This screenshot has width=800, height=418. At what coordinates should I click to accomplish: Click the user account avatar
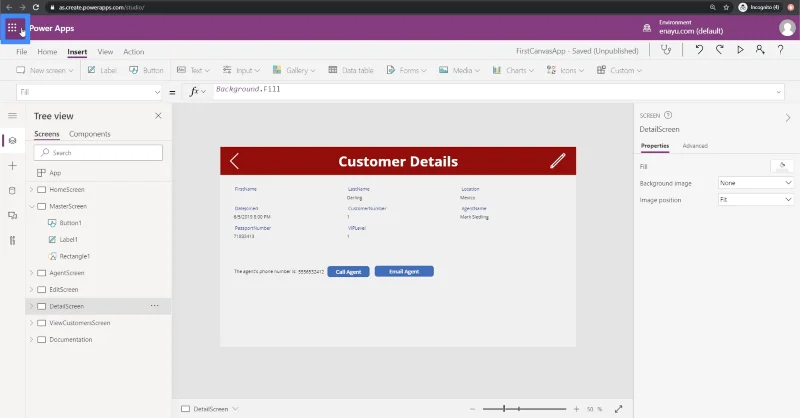click(x=787, y=28)
